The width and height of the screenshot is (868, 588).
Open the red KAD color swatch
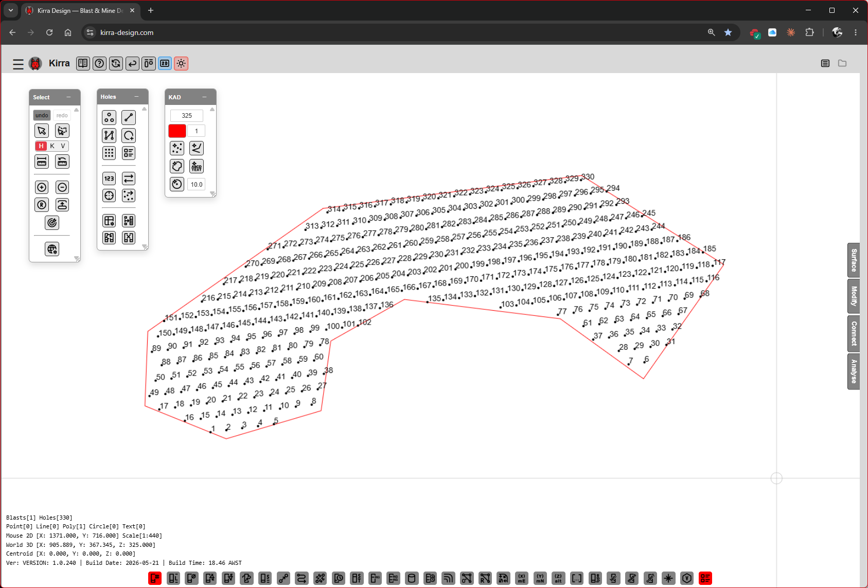pos(177,131)
